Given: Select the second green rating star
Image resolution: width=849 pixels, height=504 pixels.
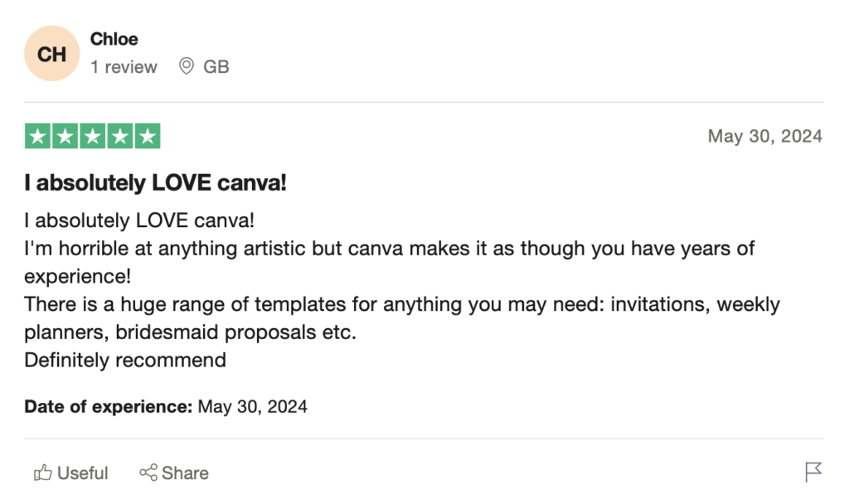Looking at the screenshot, I should 65,137.
